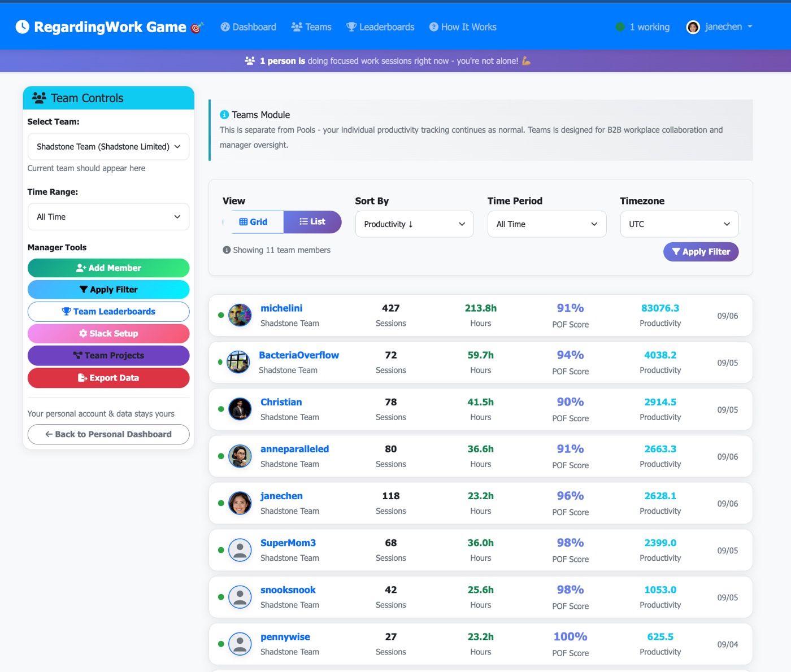Expand the Sort By Productivity dropdown

click(x=414, y=224)
